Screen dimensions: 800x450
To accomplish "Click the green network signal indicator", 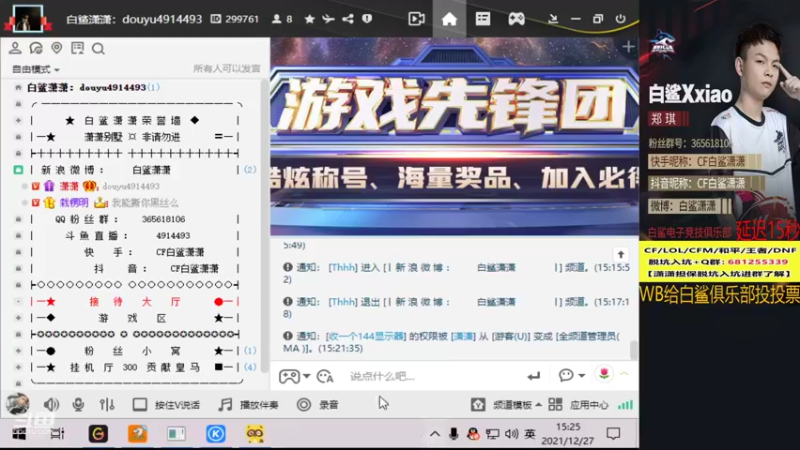I will 625,405.
